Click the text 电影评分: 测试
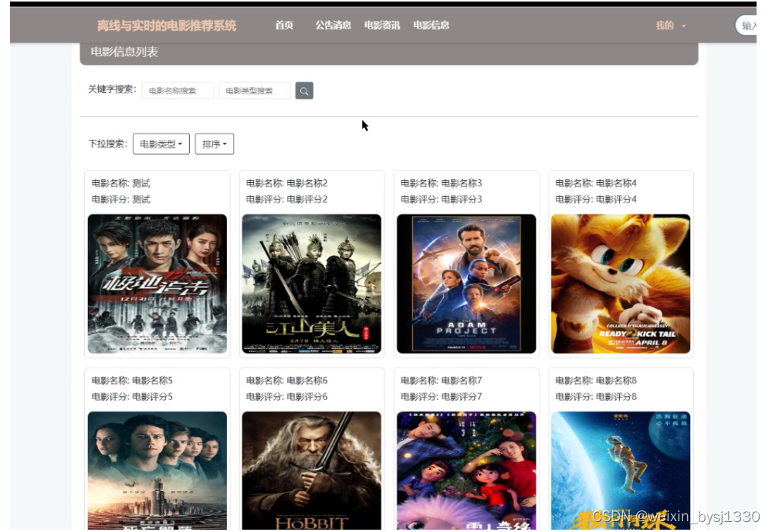 (x=120, y=199)
